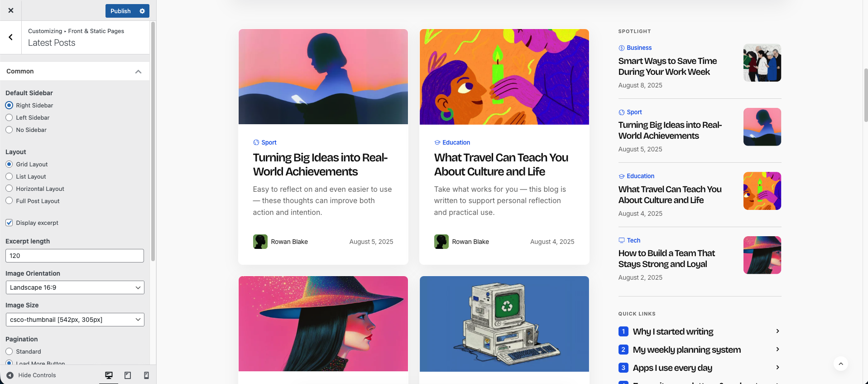The width and height of the screenshot is (868, 384).
Task: Open the Image Size dropdown
Action: click(x=75, y=320)
